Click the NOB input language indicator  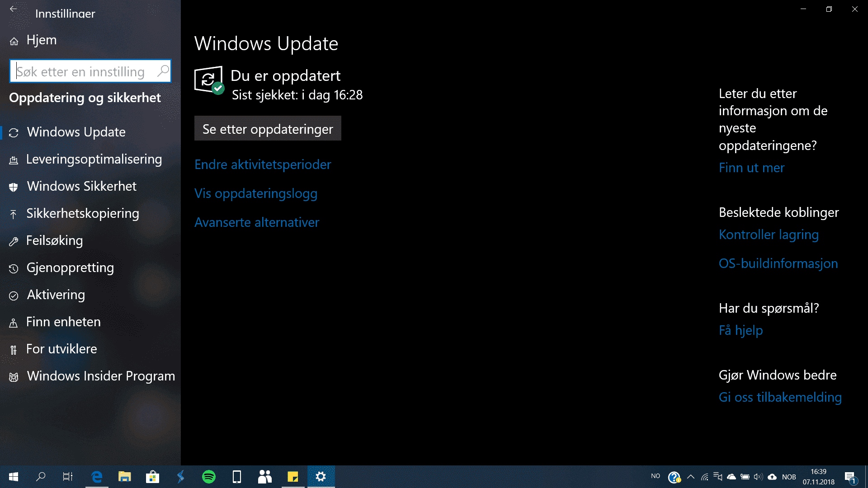tap(789, 477)
